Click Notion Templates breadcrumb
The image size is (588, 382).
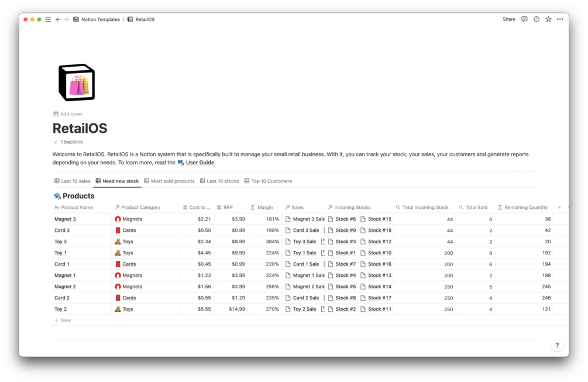pos(101,19)
